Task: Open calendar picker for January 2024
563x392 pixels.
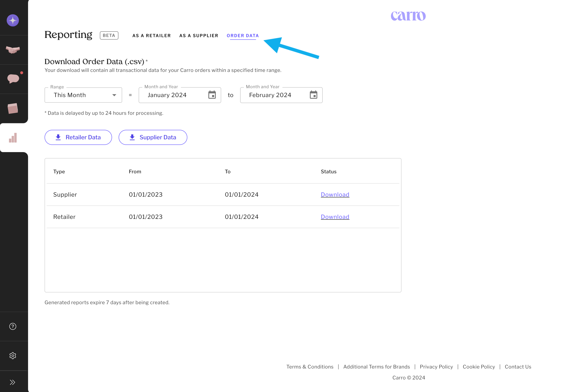Action: (212, 95)
